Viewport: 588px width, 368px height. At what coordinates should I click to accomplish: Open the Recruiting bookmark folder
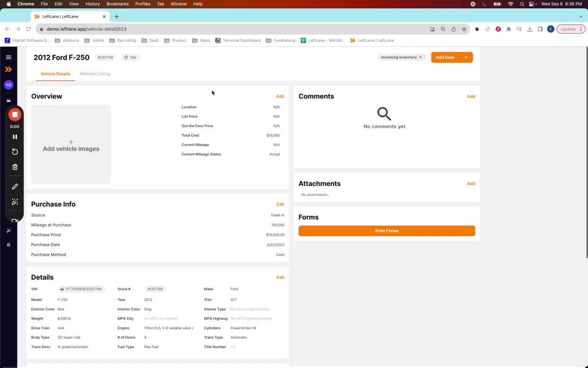pyautogui.click(x=122, y=40)
